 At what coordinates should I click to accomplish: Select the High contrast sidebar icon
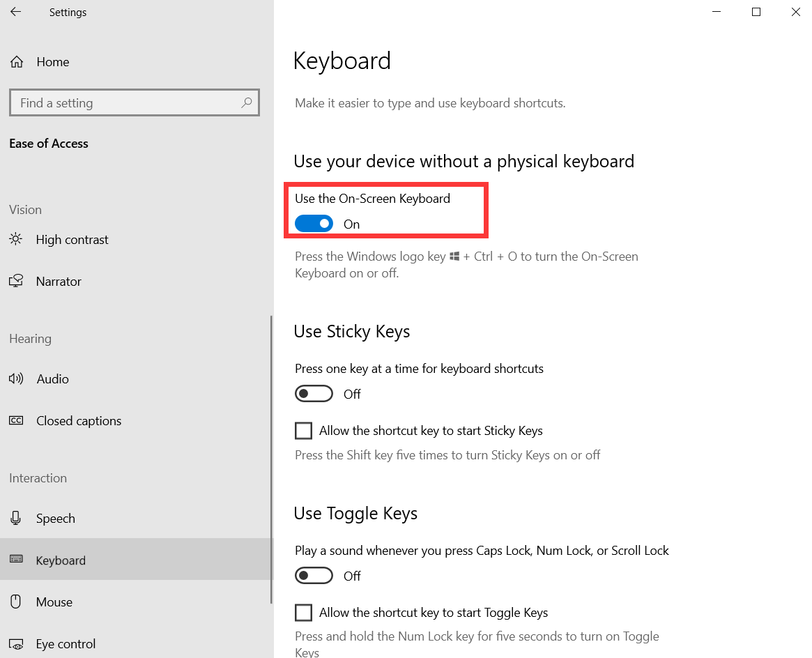[x=16, y=239]
